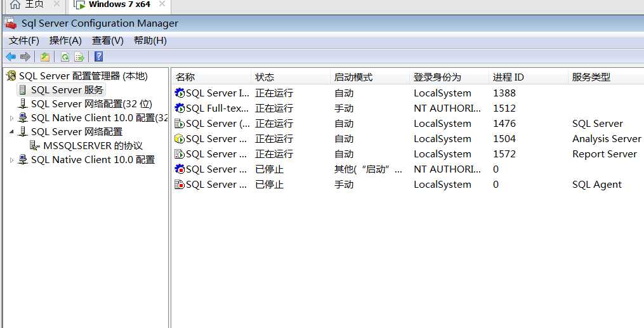Open the 操作(A) menu
The height and width of the screenshot is (328, 644).
(x=65, y=41)
